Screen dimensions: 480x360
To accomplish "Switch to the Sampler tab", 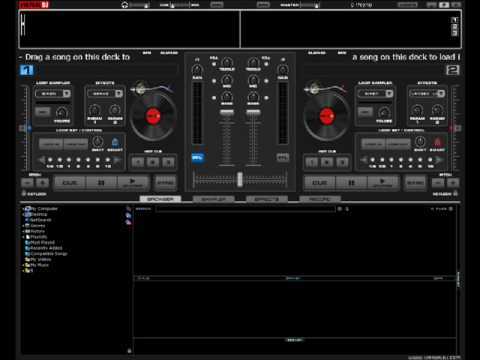I will pos(214,199).
